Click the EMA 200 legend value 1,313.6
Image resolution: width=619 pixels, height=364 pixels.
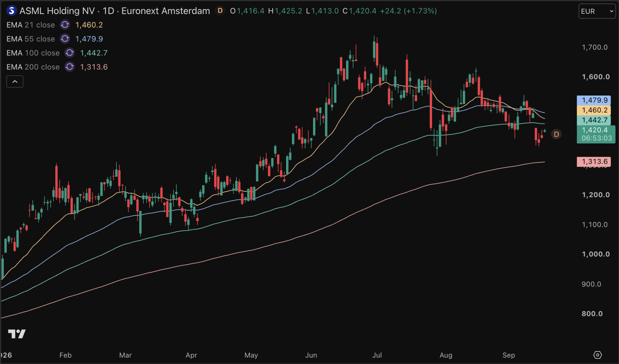94,67
